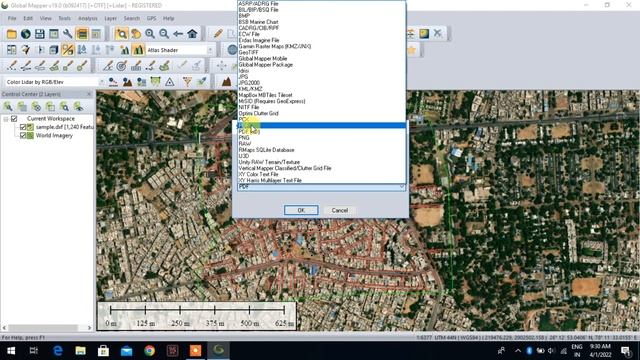This screenshot has height=360, width=640.
Task: Click the Lidar filter funnel icon
Action: [x=187, y=82]
